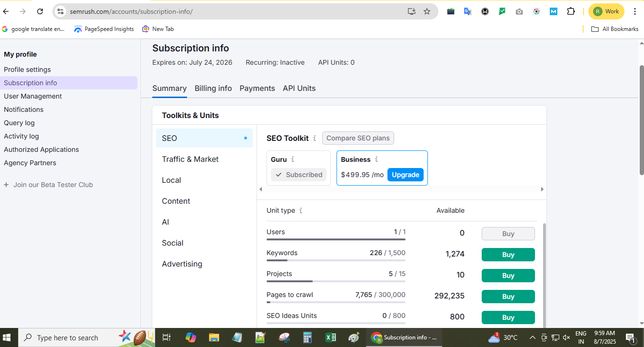This screenshot has height=347, width=644.
Task: Click the info icon beside Unit type
Action: click(301, 210)
